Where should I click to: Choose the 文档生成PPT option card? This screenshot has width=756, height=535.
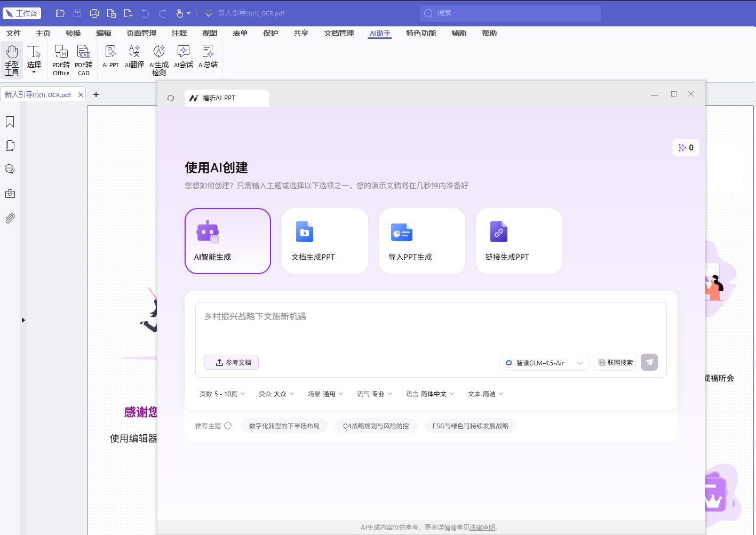[325, 241]
